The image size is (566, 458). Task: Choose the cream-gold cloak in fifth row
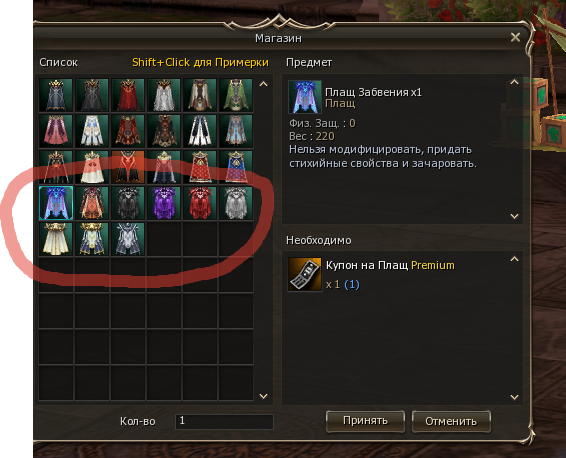[x=56, y=239]
